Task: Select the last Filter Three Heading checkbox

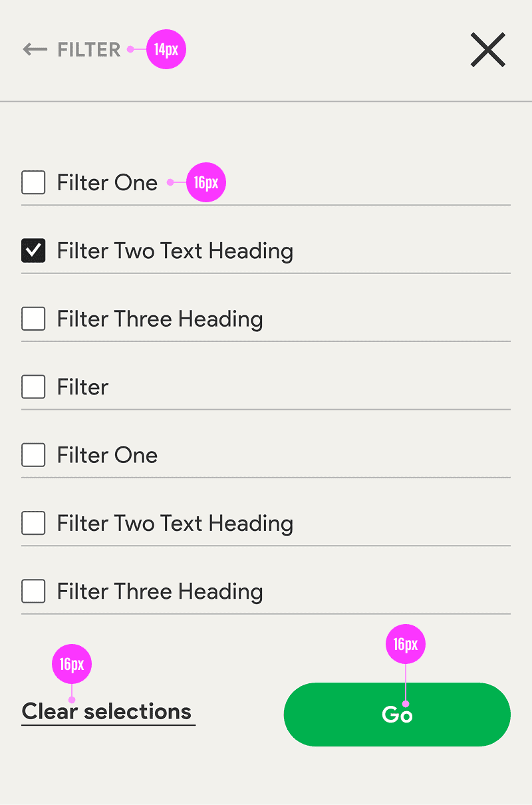Action: (x=33, y=591)
